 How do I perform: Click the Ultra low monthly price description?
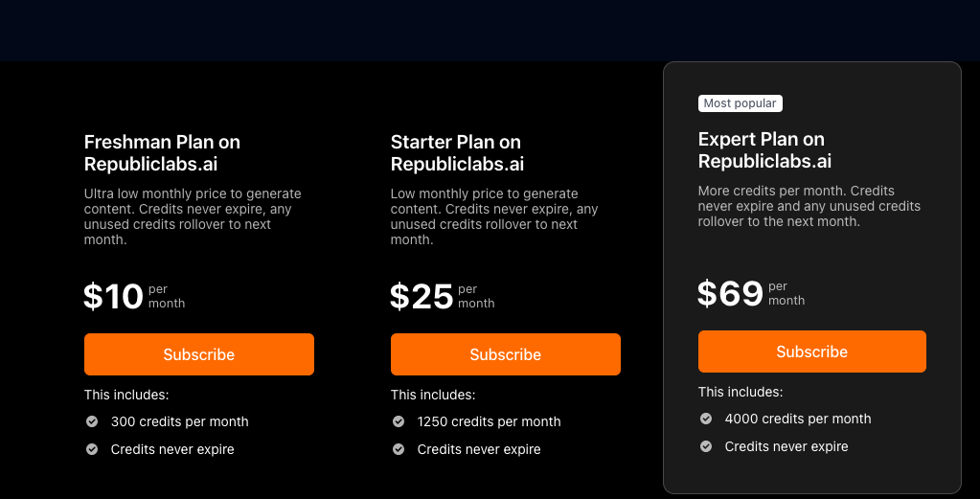(x=193, y=216)
